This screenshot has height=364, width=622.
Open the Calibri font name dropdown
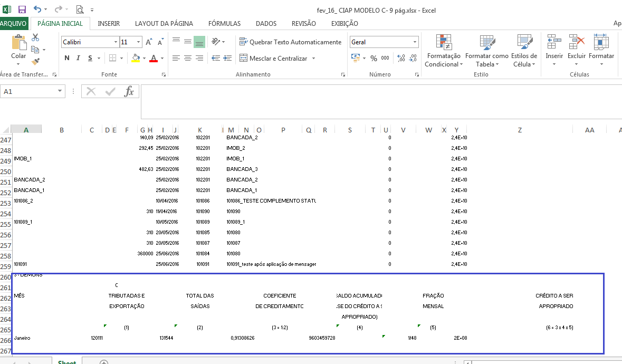(116, 42)
